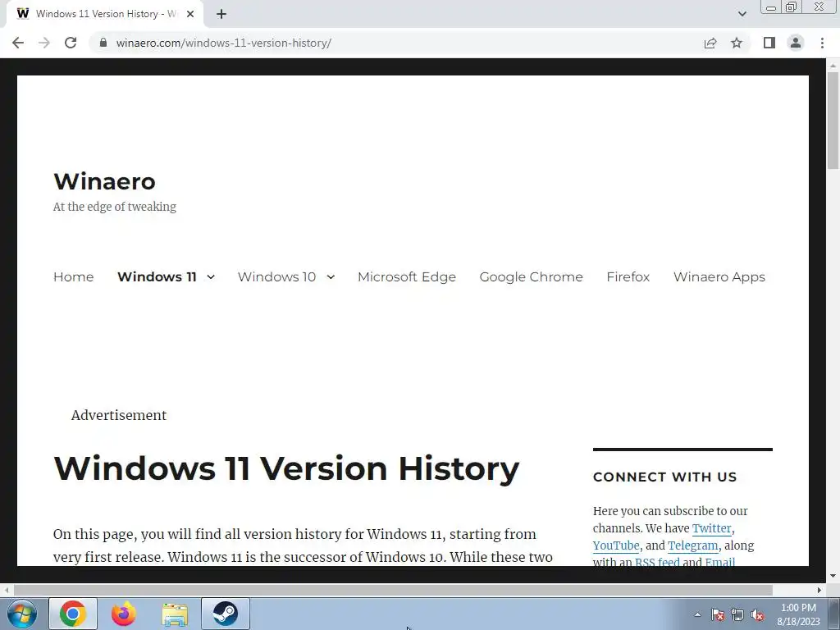Click the CONNECT WITH US heading
Image resolution: width=840 pixels, height=630 pixels.
click(x=664, y=477)
